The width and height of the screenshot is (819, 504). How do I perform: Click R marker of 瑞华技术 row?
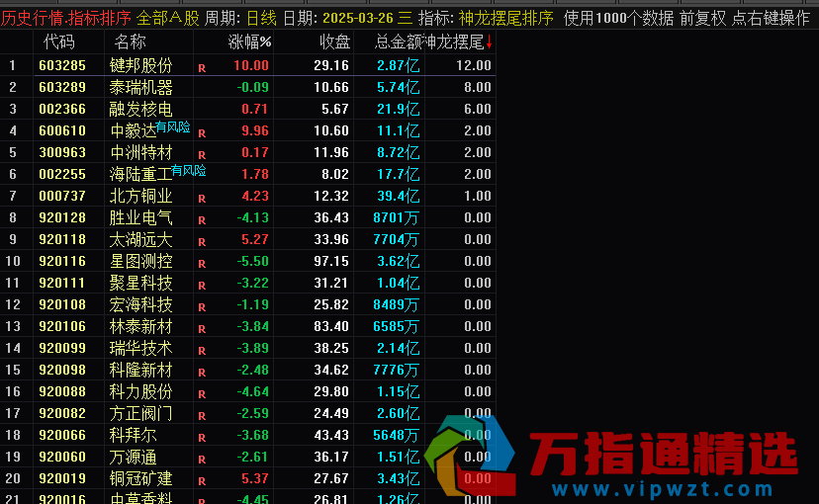click(x=202, y=351)
